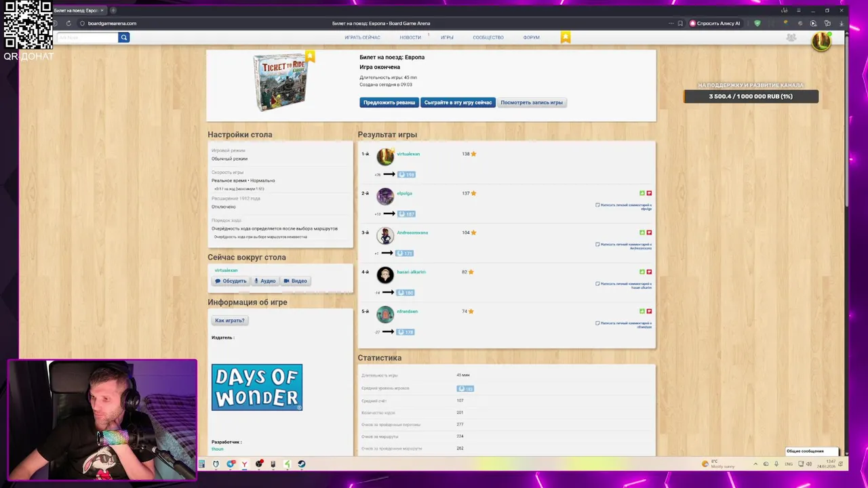Open browser downloads arrow icon

[842, 23]
